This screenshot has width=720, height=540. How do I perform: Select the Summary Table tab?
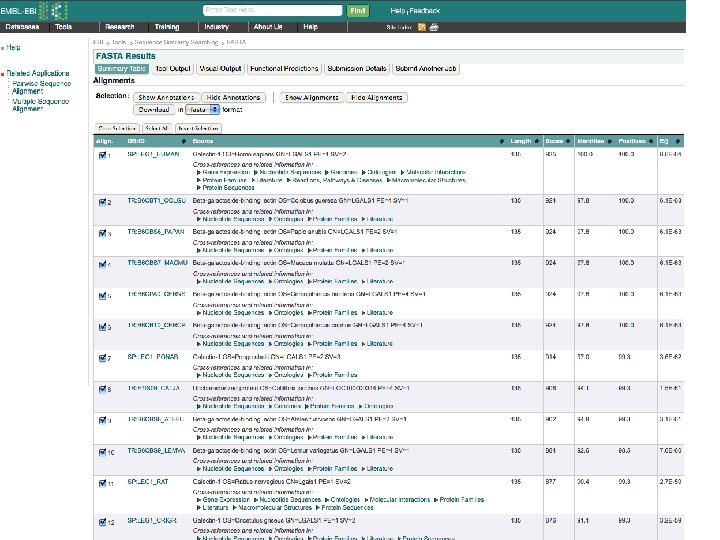pyautogui.click(x=122, y=68)
